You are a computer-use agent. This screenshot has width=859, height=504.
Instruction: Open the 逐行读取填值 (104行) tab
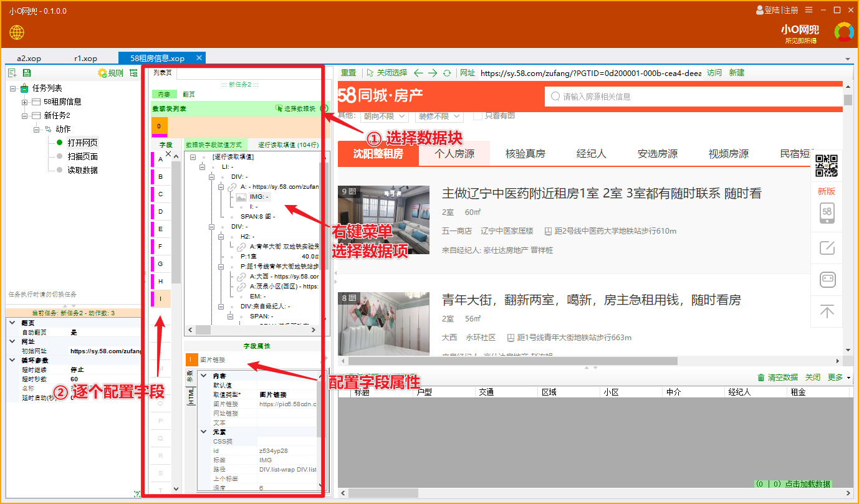[289, 144]
